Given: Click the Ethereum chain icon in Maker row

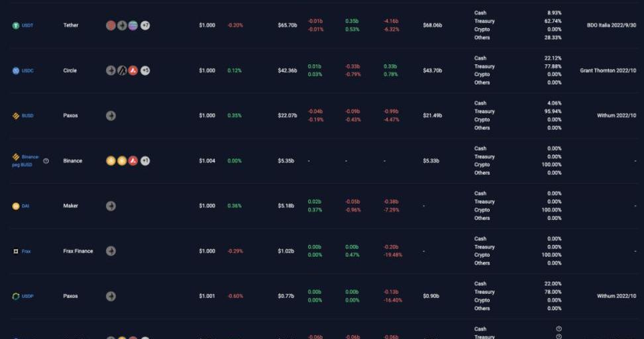Looking at the screenshot, I should 111,206.
